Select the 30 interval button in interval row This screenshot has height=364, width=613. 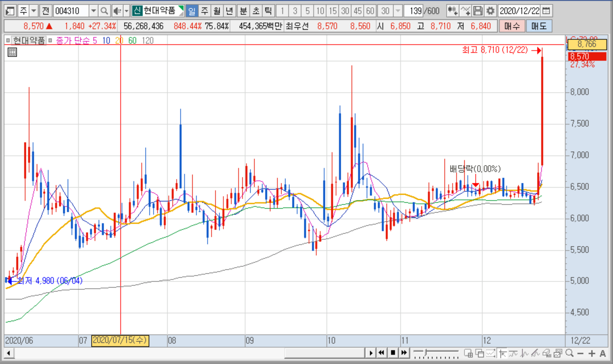(346, 11)
